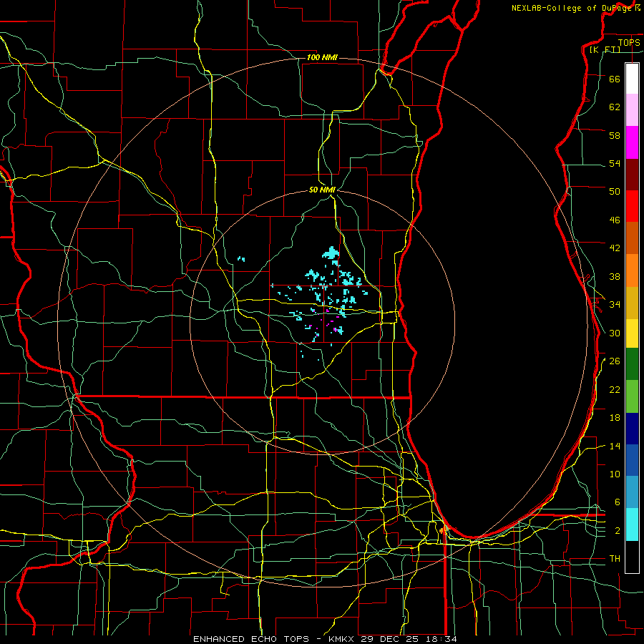
Task: Click the dark orange legend swatch
Action: (632, 238)
